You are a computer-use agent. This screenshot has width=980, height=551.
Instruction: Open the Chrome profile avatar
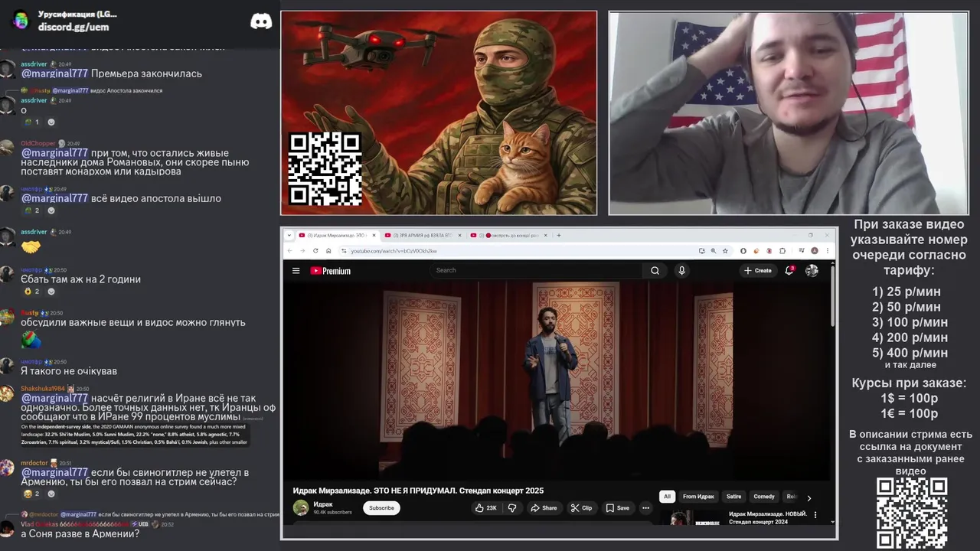815,250
